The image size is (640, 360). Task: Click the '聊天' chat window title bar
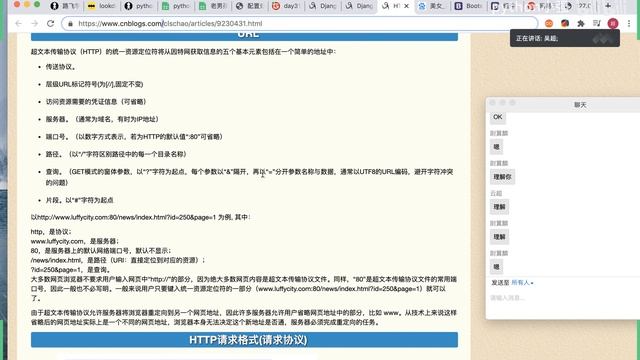563,105
